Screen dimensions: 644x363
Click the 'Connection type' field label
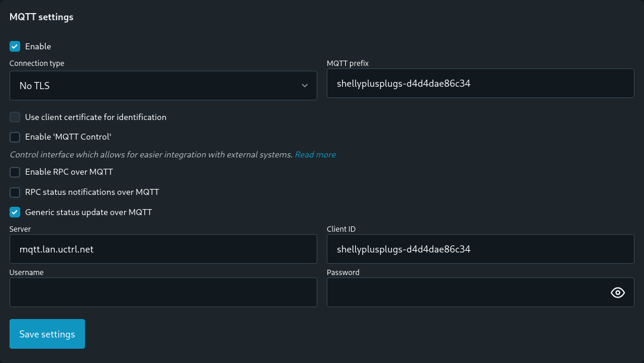click(37, 64)
